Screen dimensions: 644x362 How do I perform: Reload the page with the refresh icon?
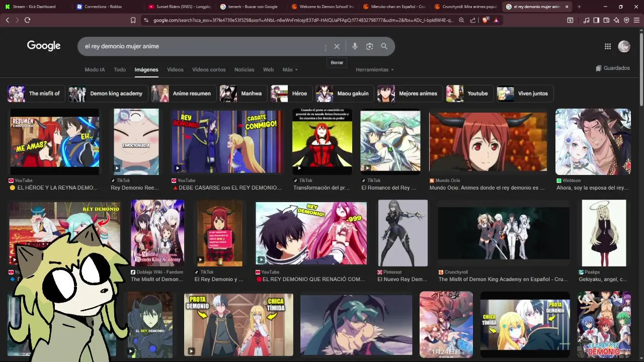click(27, 20)
